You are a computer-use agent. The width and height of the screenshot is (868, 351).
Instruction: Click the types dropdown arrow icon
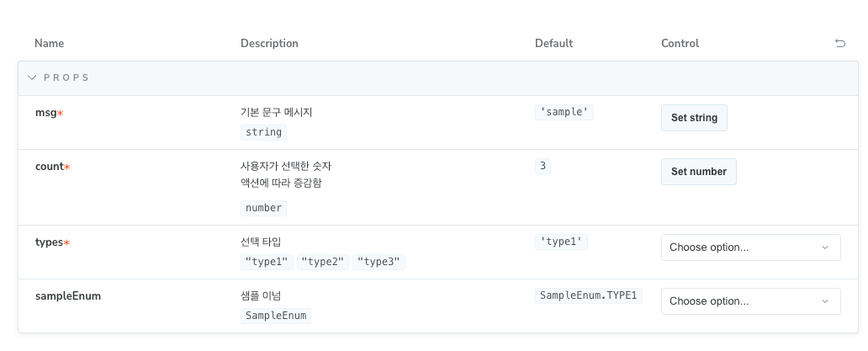825,247
